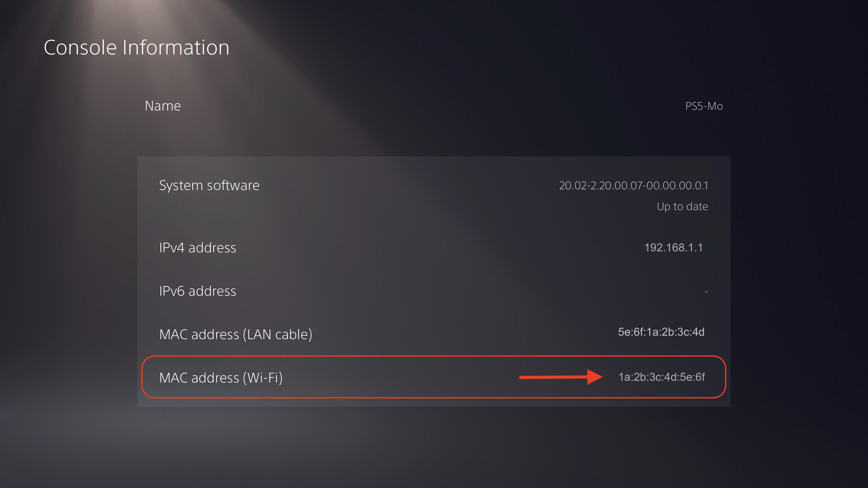Click the LAN MAC value 5e:6f:1a:2b:3c:4d

[x=661, y=332]
